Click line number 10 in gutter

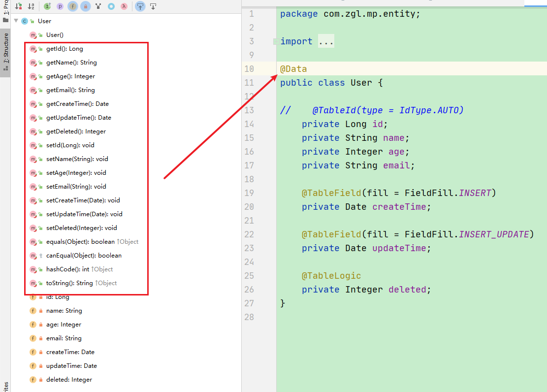pyautogui.click(x=249, y=69)
